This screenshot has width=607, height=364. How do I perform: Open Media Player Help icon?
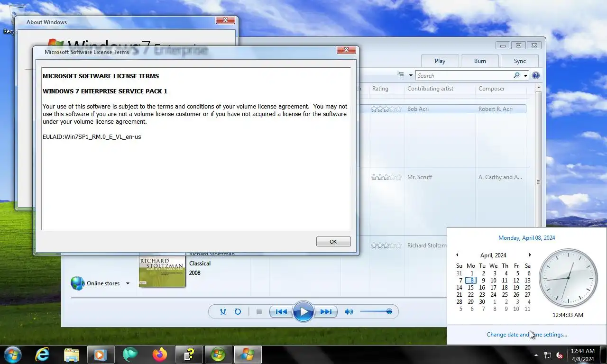coord(536,75)
